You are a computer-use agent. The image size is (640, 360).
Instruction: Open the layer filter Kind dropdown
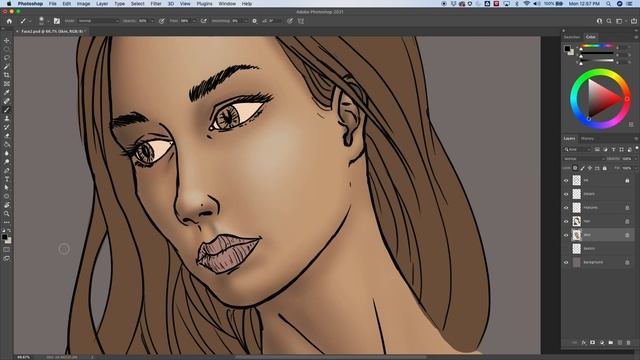(578, 150)
